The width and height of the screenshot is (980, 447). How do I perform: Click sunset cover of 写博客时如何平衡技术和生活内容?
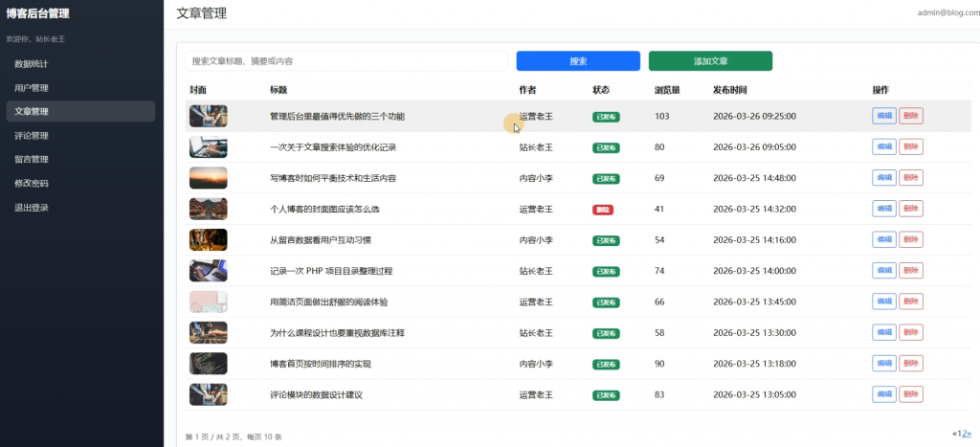[208, 178]
